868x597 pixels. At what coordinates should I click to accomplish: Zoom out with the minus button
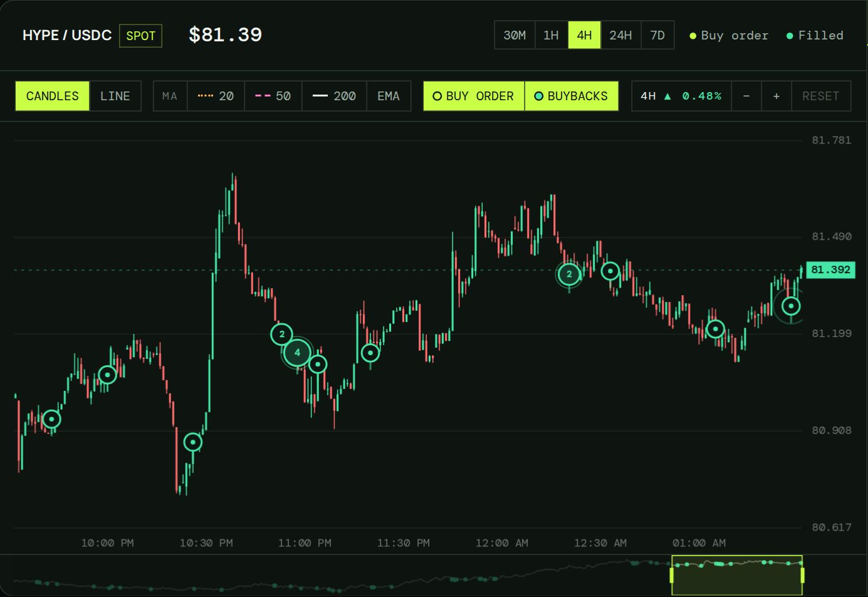[746, 96]
